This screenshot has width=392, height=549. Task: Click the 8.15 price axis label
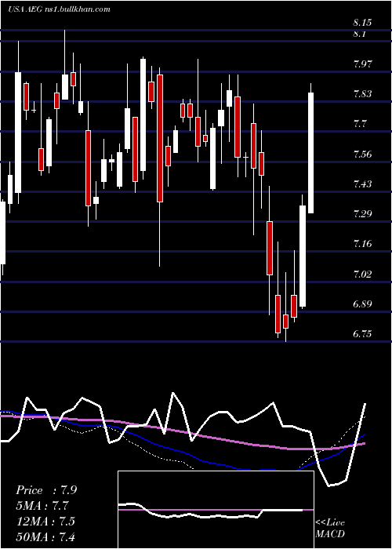362,23
